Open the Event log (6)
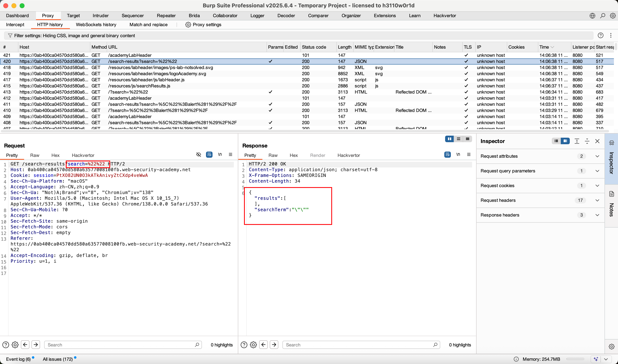The image size is (618, 364). [x=18, y=359]
